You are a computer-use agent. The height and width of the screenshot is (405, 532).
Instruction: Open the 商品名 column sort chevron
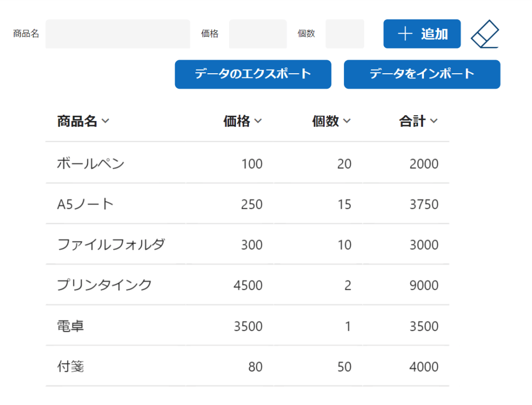(105, 122)
